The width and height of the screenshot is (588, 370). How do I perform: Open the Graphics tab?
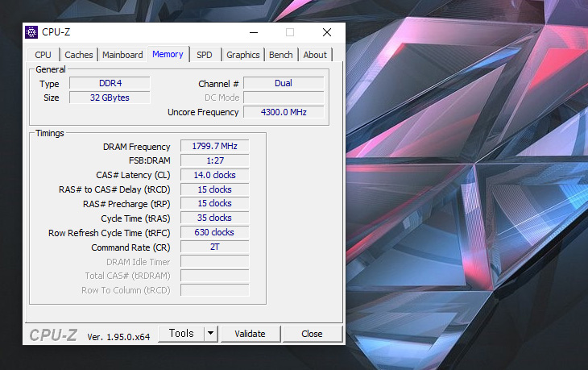[243, 55]
